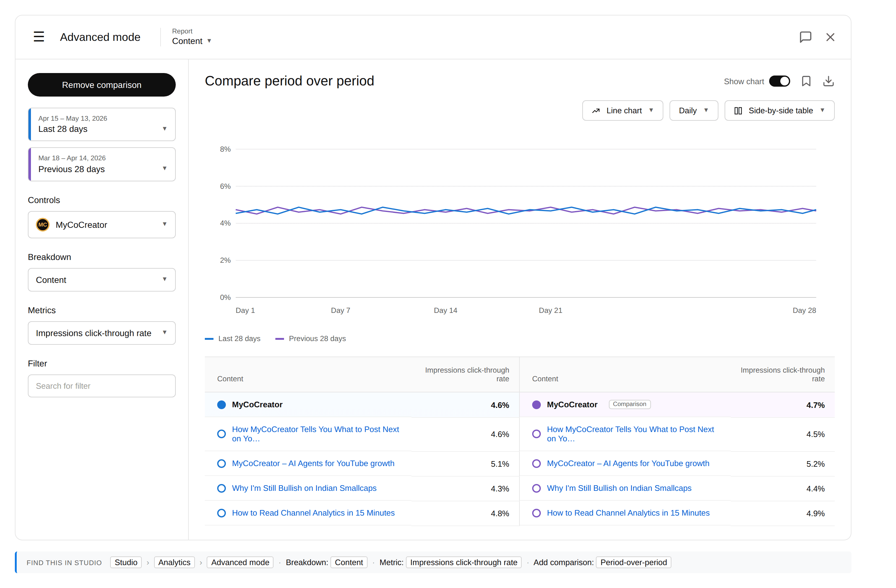Toggle the Show chart switch off
Viewport: 896px width, 588px height.
[x=779, y=81]
